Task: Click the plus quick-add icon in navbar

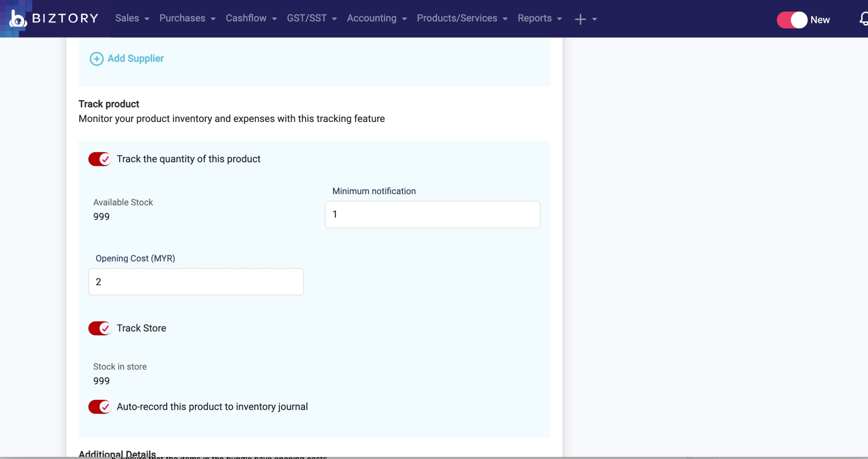Action: (580, 19)
